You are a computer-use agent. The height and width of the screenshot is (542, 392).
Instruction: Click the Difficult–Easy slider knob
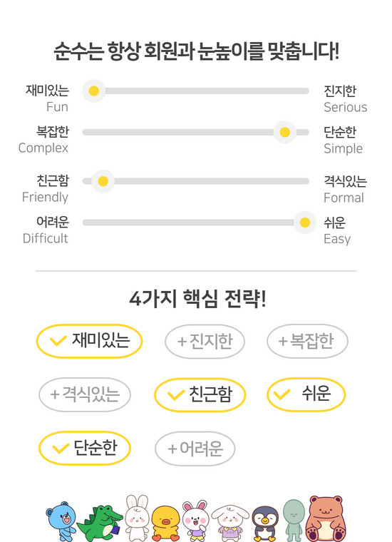tap(305, 223)
